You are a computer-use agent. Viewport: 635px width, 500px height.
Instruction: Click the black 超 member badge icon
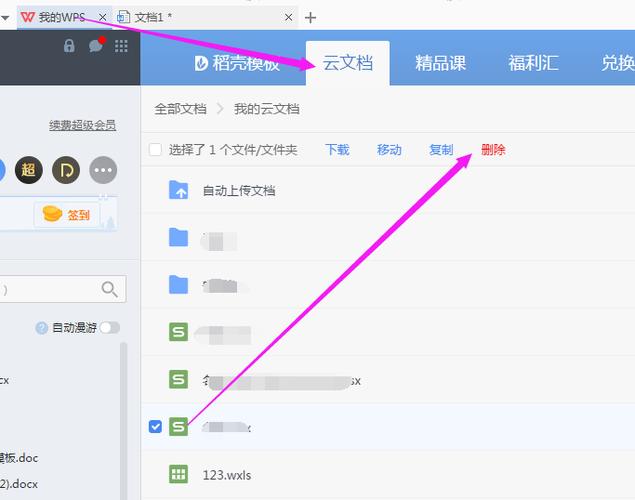coord(29,170)
